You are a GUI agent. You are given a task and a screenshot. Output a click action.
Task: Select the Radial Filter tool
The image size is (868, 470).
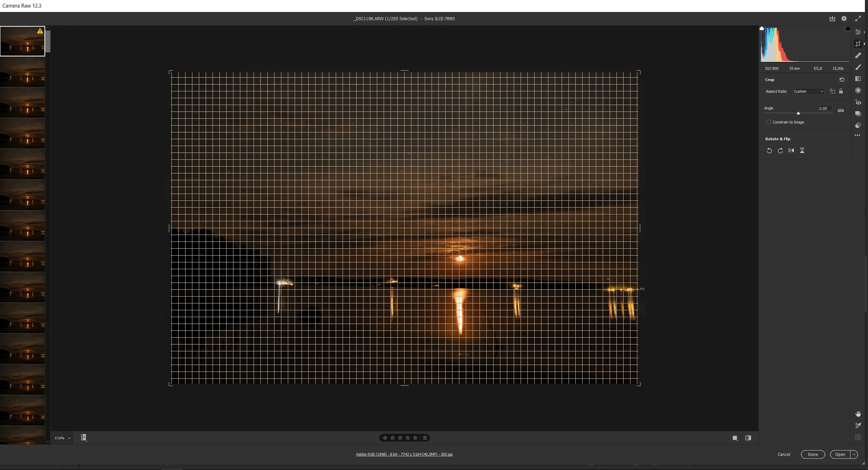tap(858, 90)
